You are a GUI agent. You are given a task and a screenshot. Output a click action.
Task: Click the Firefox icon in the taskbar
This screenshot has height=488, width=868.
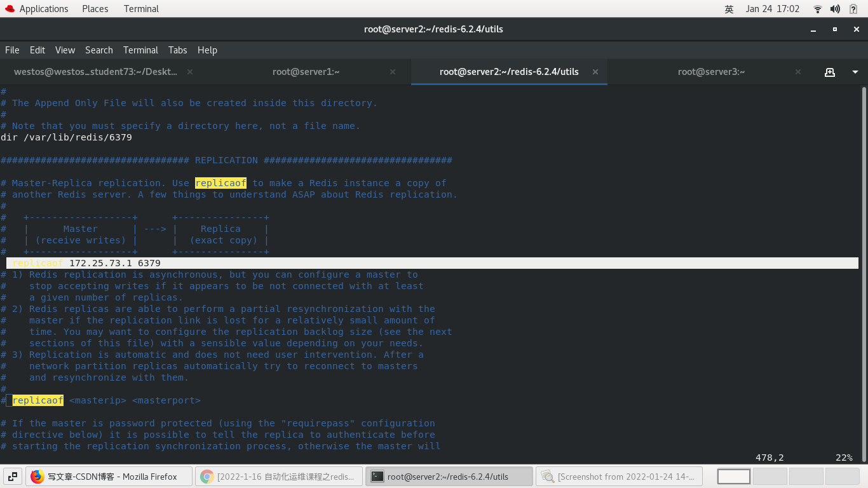[37, 477]
